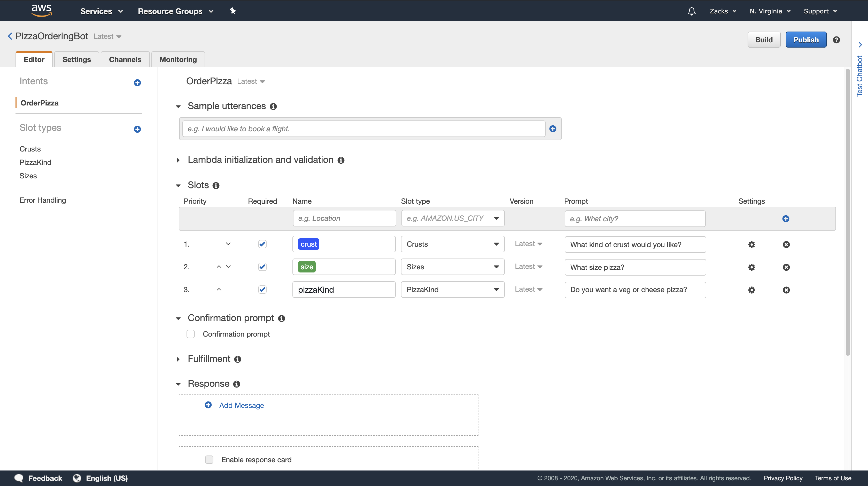Uncheck Required checkbox for crust slot
868x486 pixels.
click(262, 244)
